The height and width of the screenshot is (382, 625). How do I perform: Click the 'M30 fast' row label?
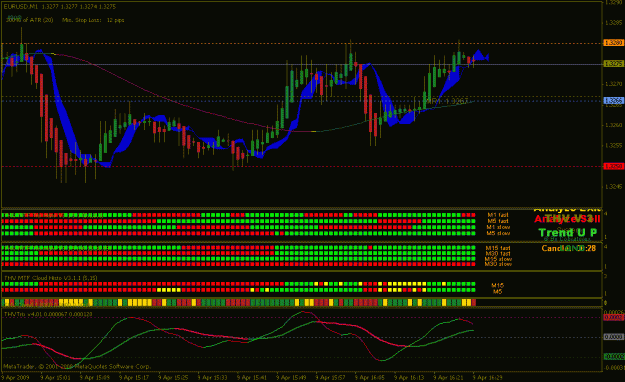498,254
